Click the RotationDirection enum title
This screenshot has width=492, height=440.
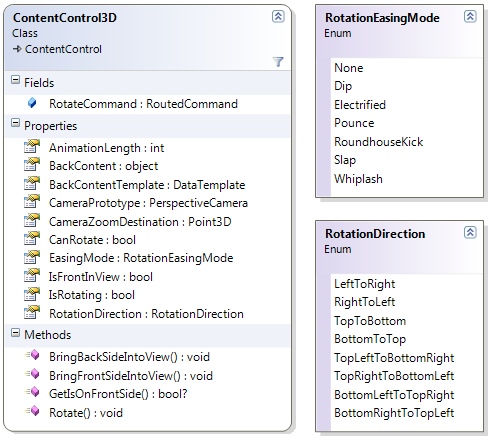click(375, 234)
